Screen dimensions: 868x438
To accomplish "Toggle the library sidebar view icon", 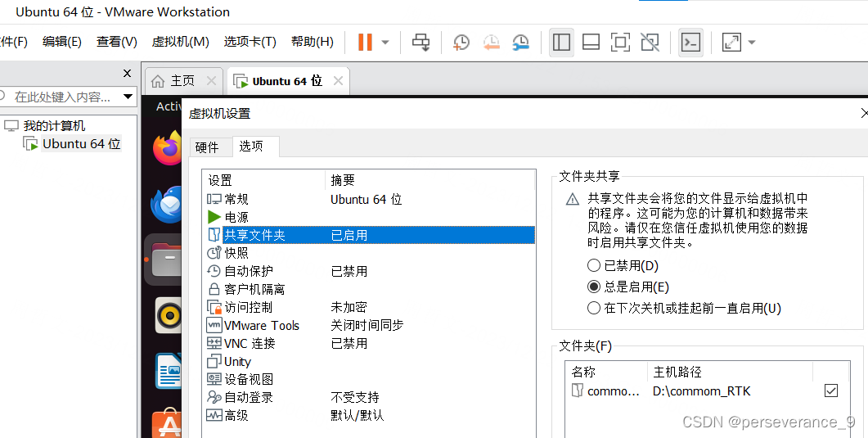I will 561,42.
